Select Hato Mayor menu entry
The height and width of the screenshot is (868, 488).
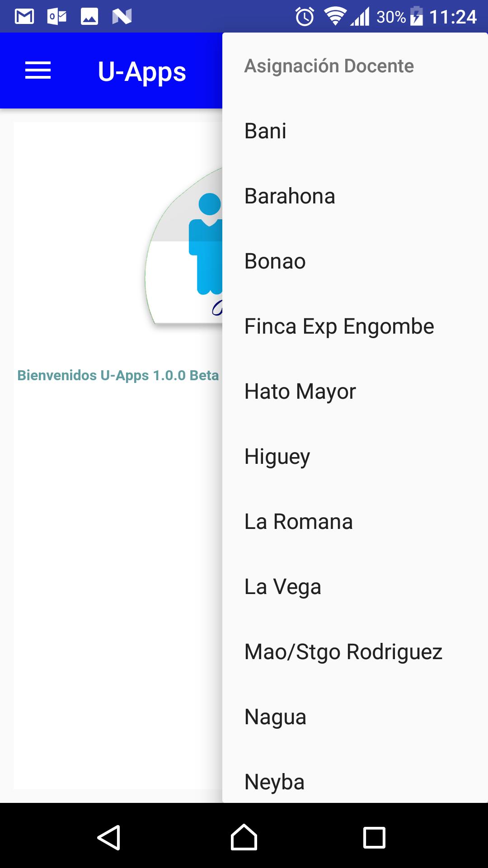pos(300,392)
